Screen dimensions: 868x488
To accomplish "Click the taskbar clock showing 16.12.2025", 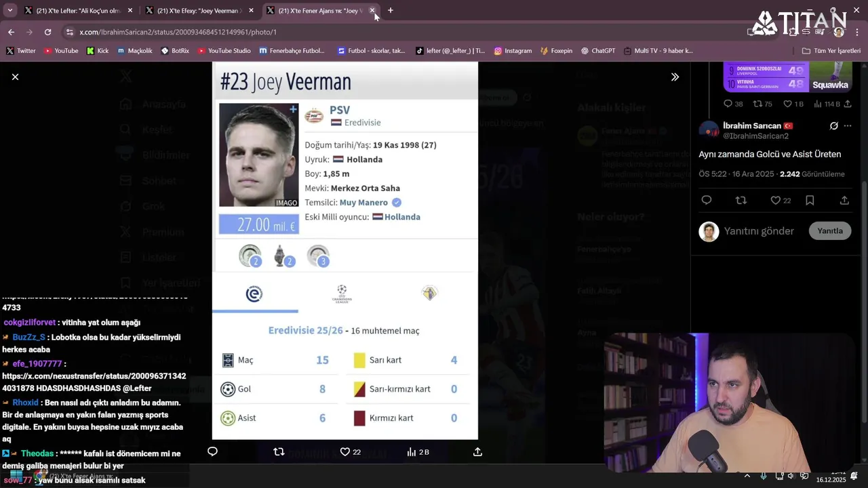I will [831, 476].
